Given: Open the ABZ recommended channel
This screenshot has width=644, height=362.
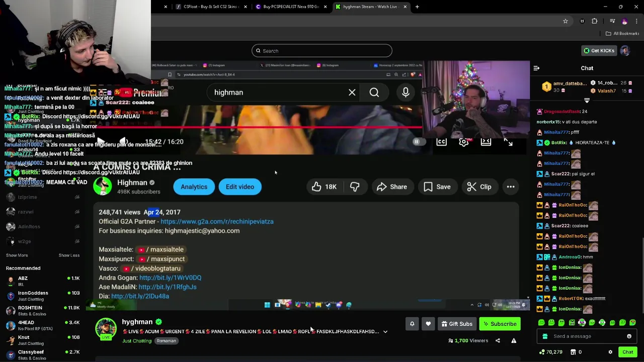Looking at the screenshot, I should click(x=43, y=281).
